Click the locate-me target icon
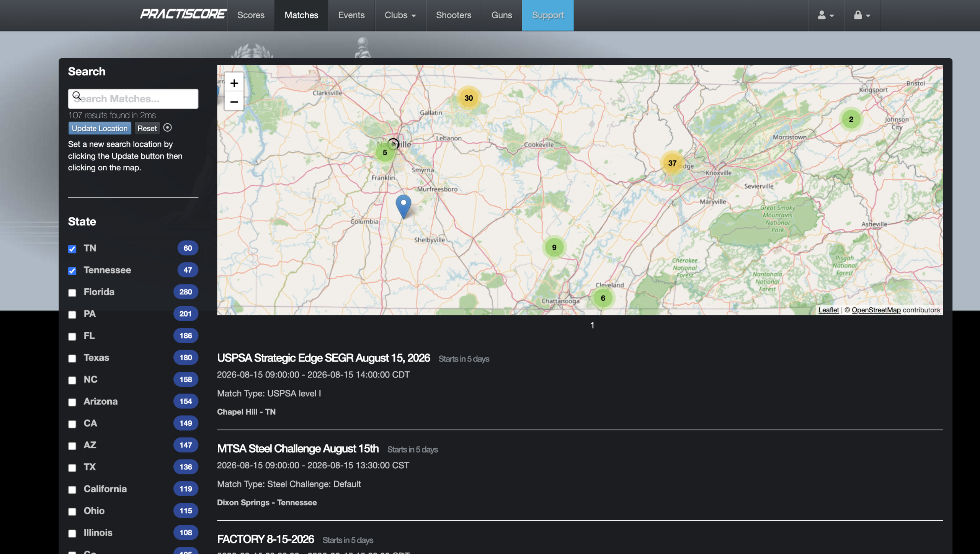This screenshot has width=980, height=554. coord(167,127)
